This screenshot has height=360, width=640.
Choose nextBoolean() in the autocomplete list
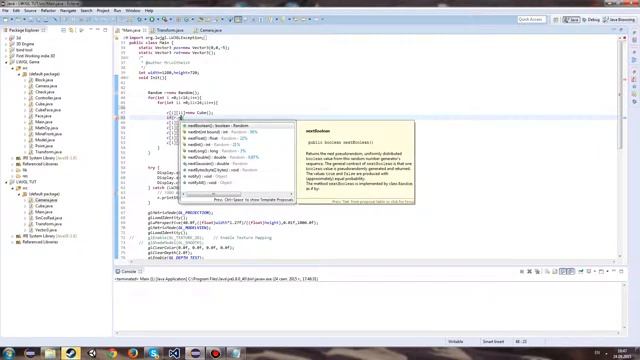click(x=237, y=126)
